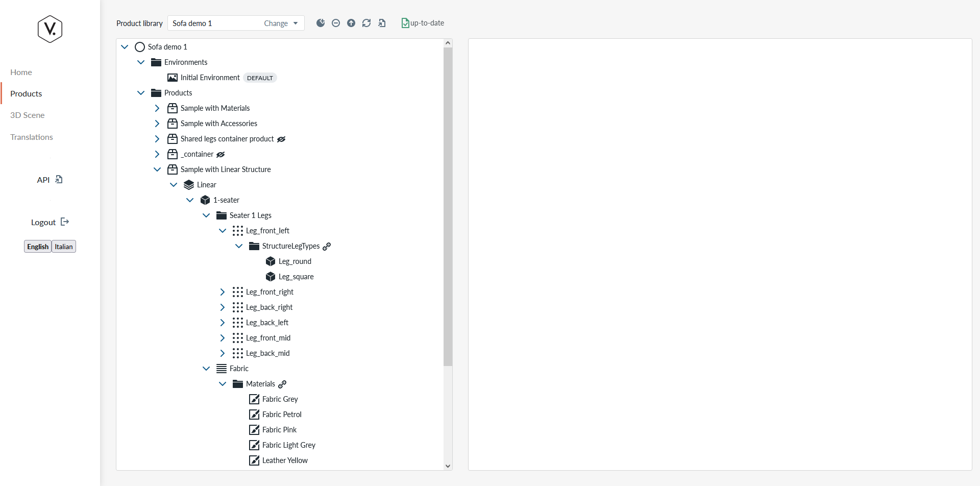The image size is (980, 486).
Task: Toggle hidden eye icon on Shared legs container
Action: coord(281,139)
